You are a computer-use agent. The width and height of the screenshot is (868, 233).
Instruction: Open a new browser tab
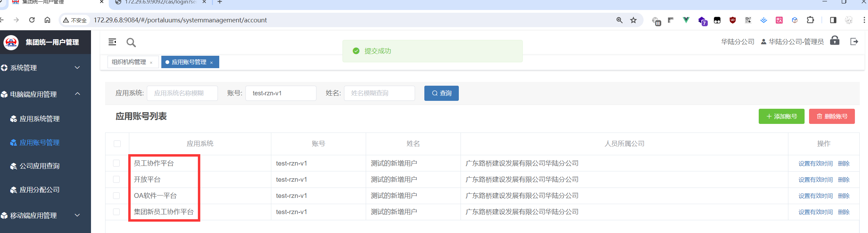(x=220, y=2)
